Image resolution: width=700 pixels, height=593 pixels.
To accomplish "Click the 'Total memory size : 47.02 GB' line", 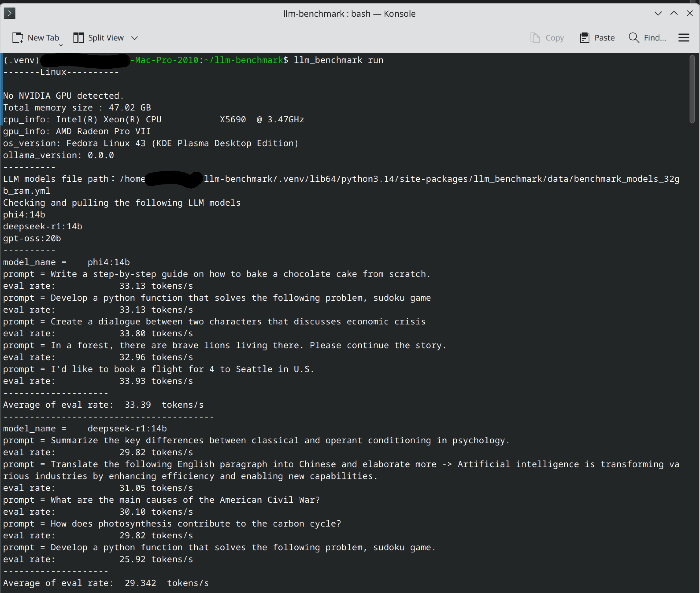I will [x=77, y=108].
